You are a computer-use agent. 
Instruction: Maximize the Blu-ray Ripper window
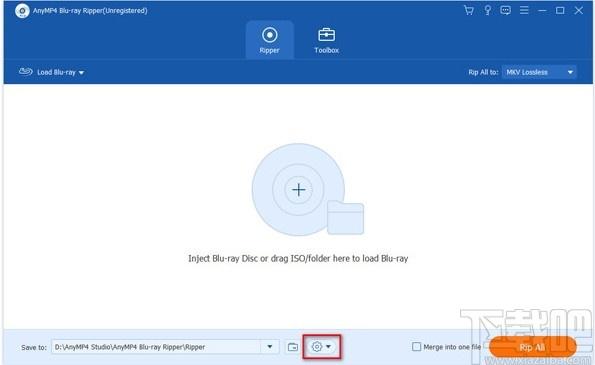point(560,11)
